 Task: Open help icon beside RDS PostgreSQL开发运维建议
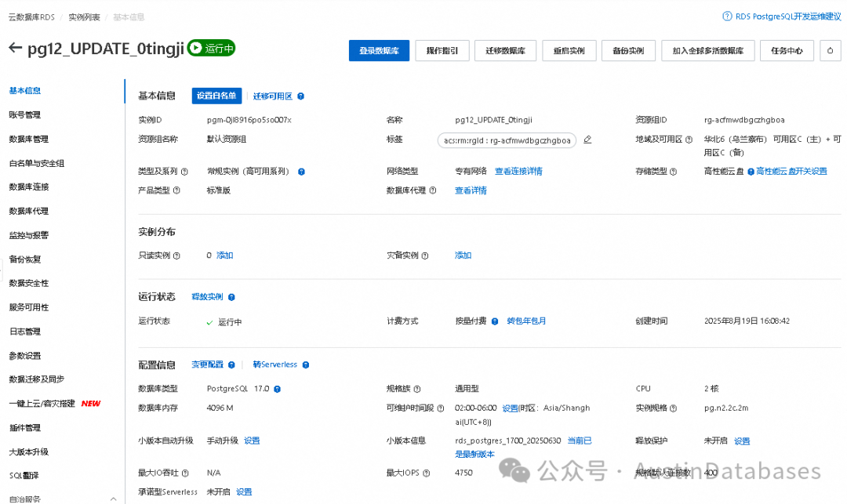click(727, 16)
